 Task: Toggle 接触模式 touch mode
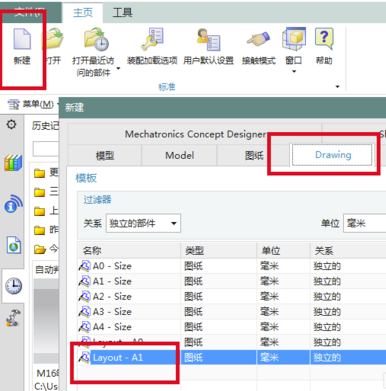coord(258,39)
